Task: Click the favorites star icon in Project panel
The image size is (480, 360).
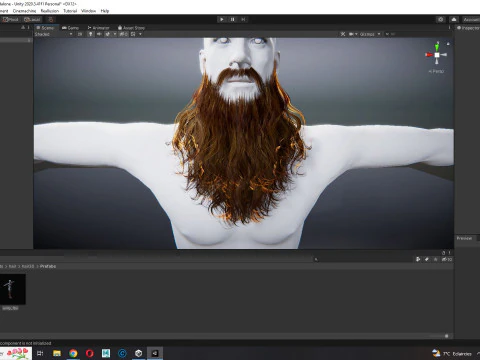Action: pyautogui.click(x=435, y=259)
